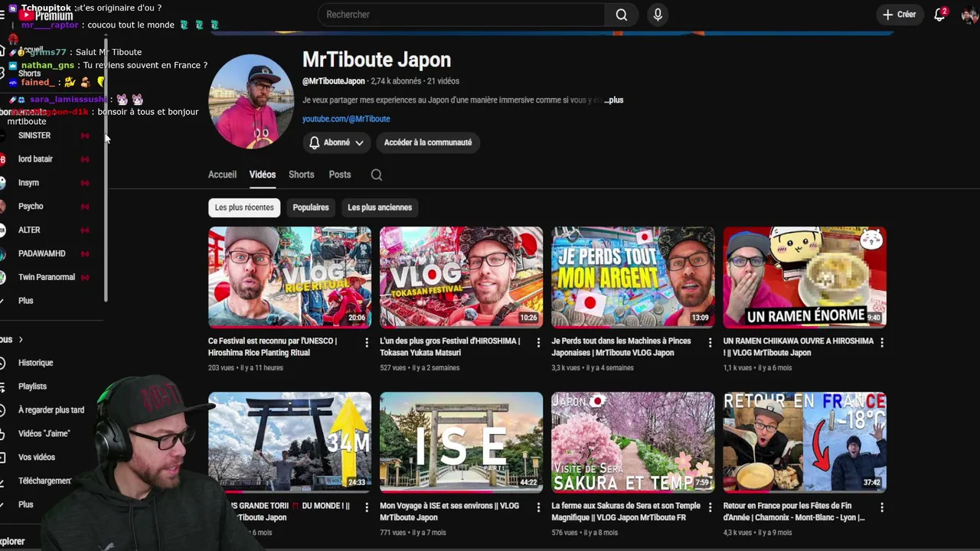Open Je perds tout mon argent thumbnail
Image resolution: width=980 pixels, height=551 pixels.
tap(632, 277)
